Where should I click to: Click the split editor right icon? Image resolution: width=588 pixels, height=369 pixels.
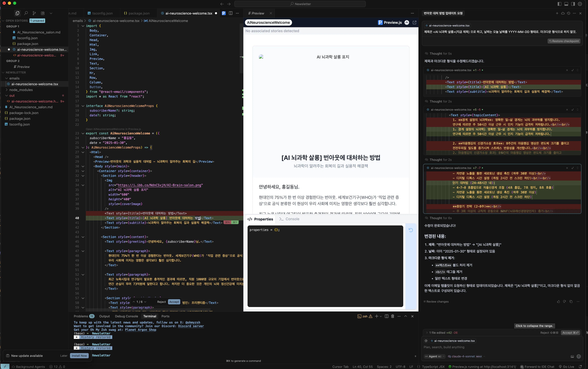pyautogui.click(x=231, y=13)
